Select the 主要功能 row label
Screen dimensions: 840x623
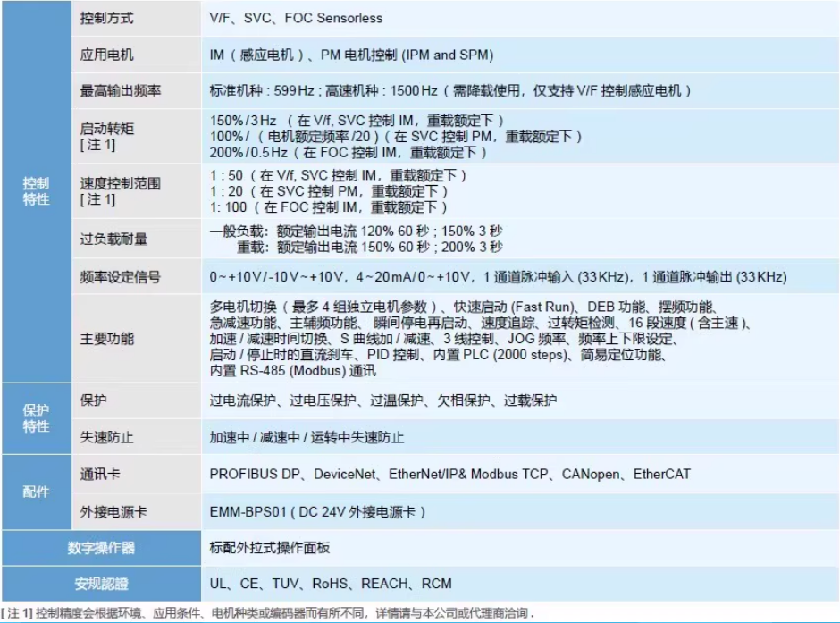[106, 339]
